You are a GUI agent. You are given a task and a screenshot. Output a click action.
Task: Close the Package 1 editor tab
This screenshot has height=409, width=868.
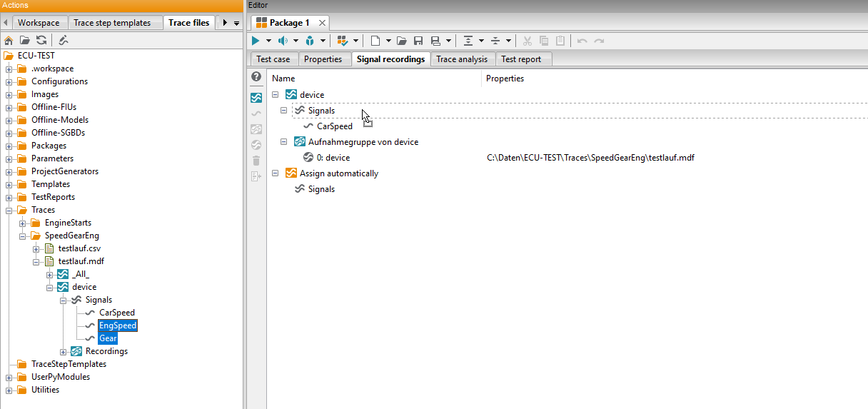[x=321, y=23]
